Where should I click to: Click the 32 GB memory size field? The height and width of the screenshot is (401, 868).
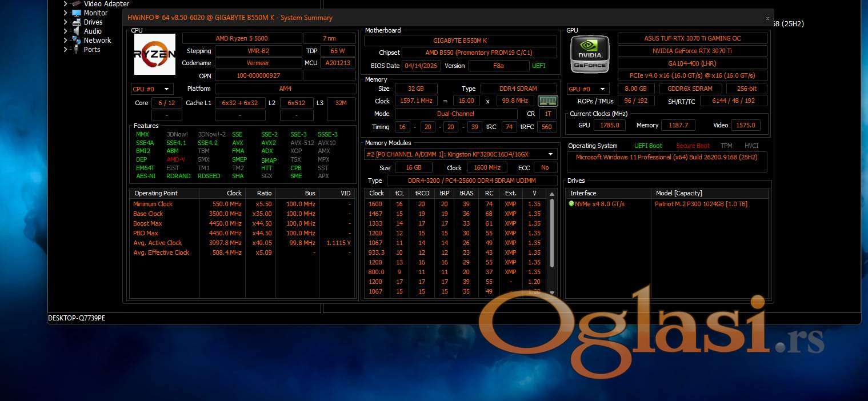(x=416, y=89)
